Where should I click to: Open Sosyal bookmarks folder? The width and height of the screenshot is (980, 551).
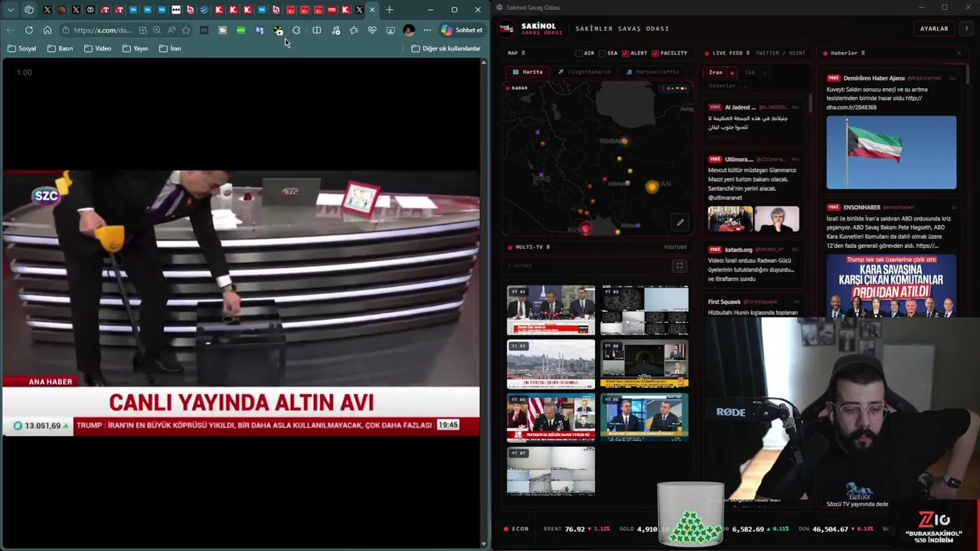22,48
